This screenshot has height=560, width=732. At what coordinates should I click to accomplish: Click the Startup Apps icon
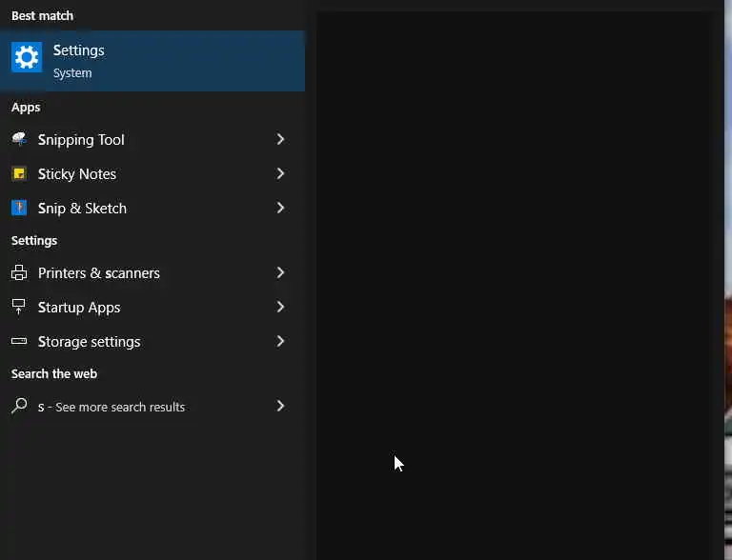[x=19, y=308]
